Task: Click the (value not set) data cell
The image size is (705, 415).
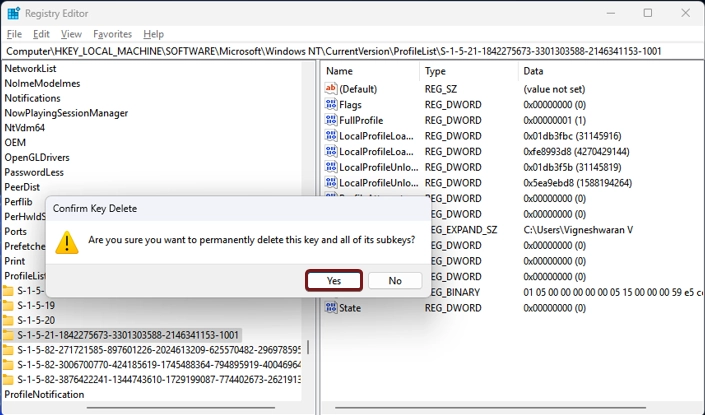Action: pyautogui.click(x=554, y=89)
